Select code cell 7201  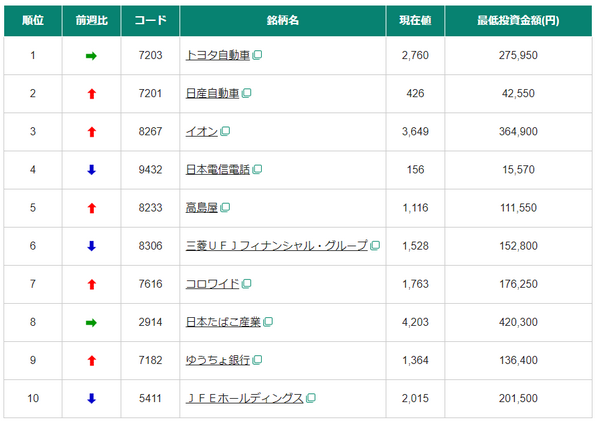pos(150,93)
